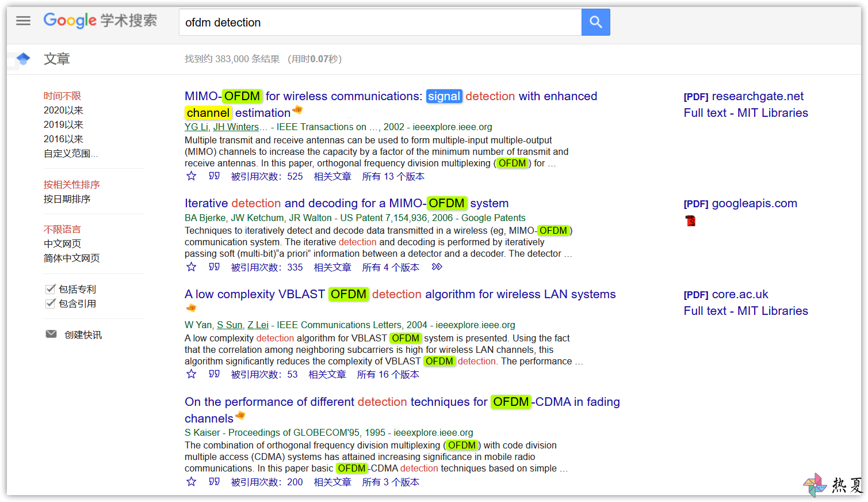868x502 pixels.
Task: Cite the MIMO-OFDM wireless communications article via its quote icon
Action: tap(214, 176)
